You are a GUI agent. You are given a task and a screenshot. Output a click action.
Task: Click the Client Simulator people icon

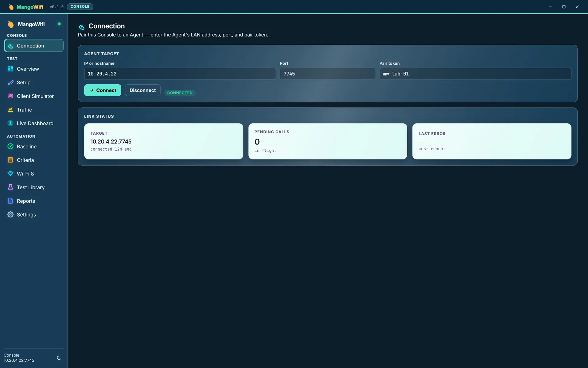pos(10,96)
